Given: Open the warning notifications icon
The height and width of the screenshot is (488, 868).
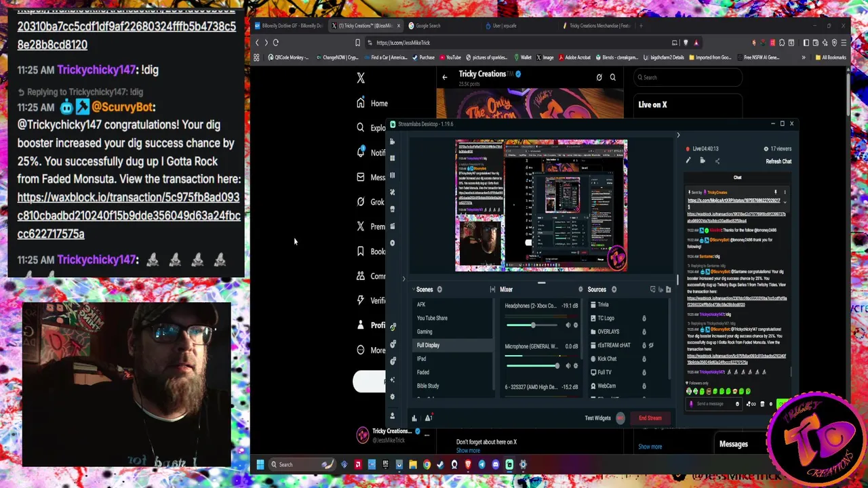Looking at the screenshot, I should click(429, 418).
